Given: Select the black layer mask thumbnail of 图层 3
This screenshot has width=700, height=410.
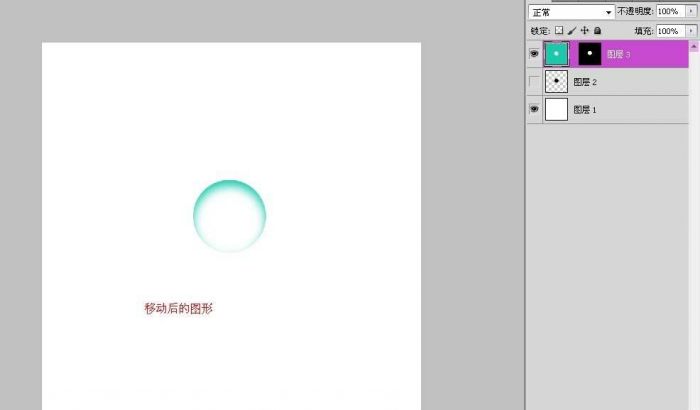Looking at the screenshot, I should click(x=590, y=54).
